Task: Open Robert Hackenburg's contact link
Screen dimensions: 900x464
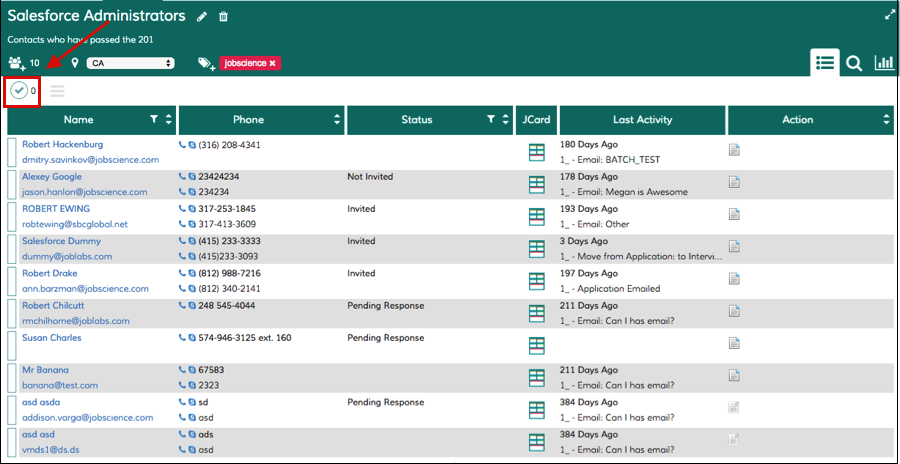Action: tap(63, 145)
